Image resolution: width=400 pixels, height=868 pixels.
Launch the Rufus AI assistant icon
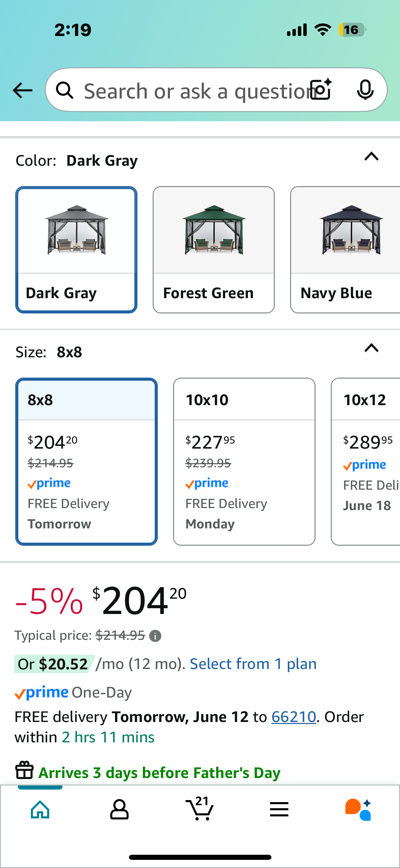359,809
